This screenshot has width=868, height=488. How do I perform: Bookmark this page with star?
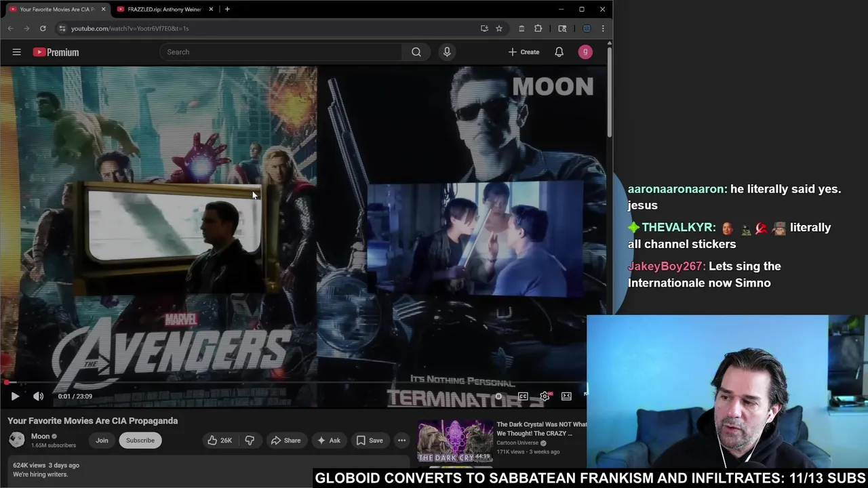pos(499,28)
